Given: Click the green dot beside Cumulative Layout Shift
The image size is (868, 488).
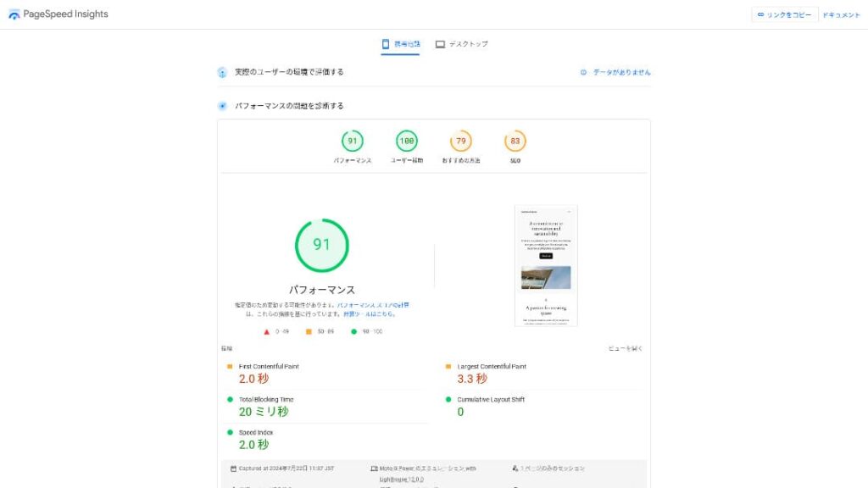Looking at the screenshot, I should [448, 400].
